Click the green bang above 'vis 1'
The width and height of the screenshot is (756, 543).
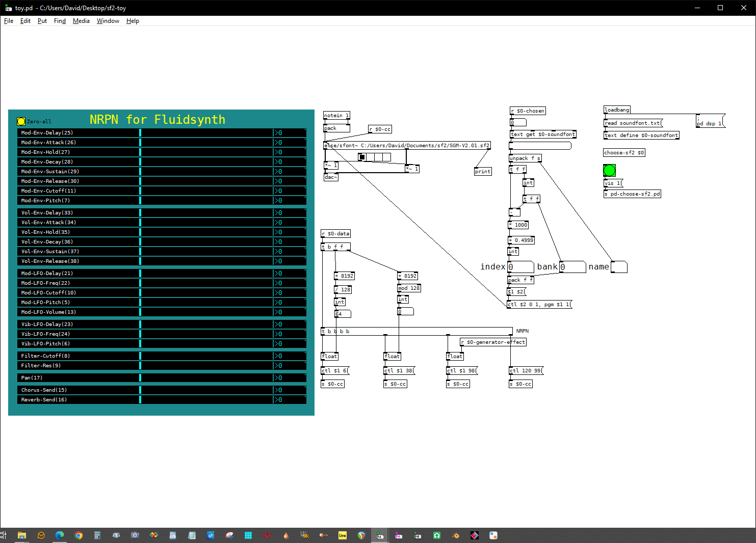pos(609,170)
